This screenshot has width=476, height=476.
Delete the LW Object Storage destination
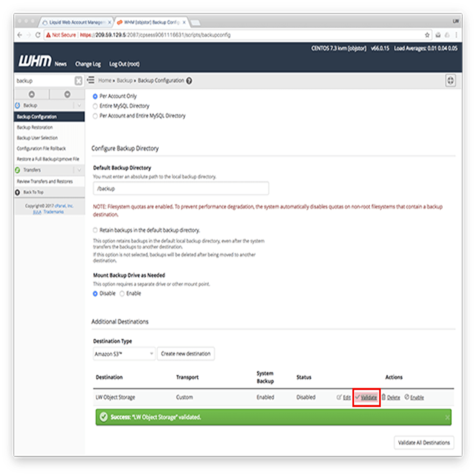tap(391, 397)
